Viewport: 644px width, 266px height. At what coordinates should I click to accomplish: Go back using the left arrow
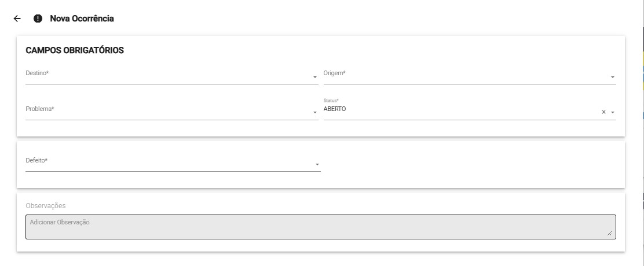[17, 19]
